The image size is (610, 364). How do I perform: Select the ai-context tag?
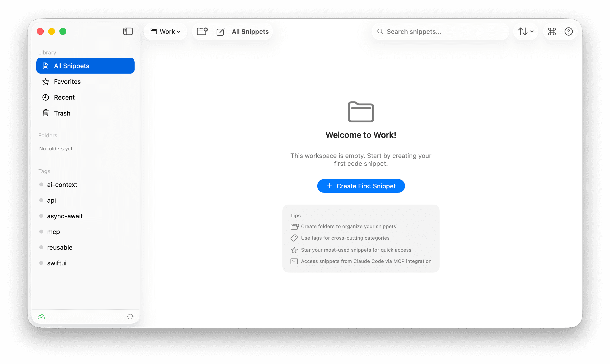[62, 184]
